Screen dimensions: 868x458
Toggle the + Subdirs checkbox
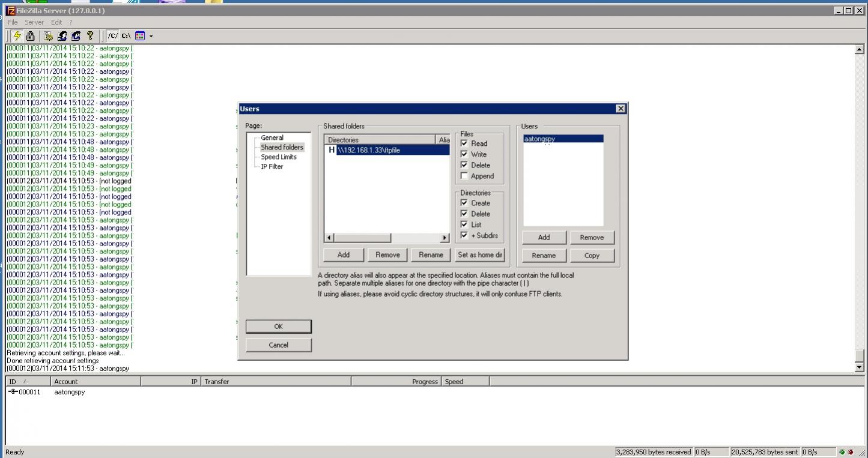coord(464,235)
